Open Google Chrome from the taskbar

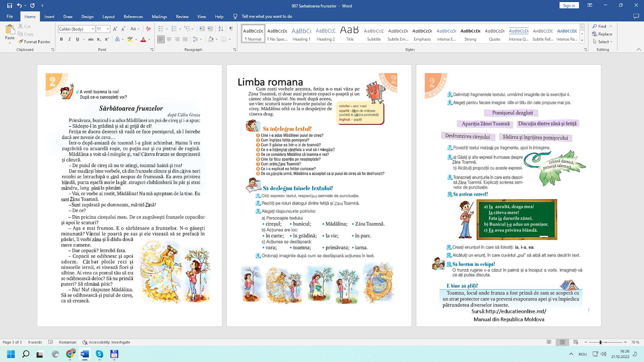(70, 354)
